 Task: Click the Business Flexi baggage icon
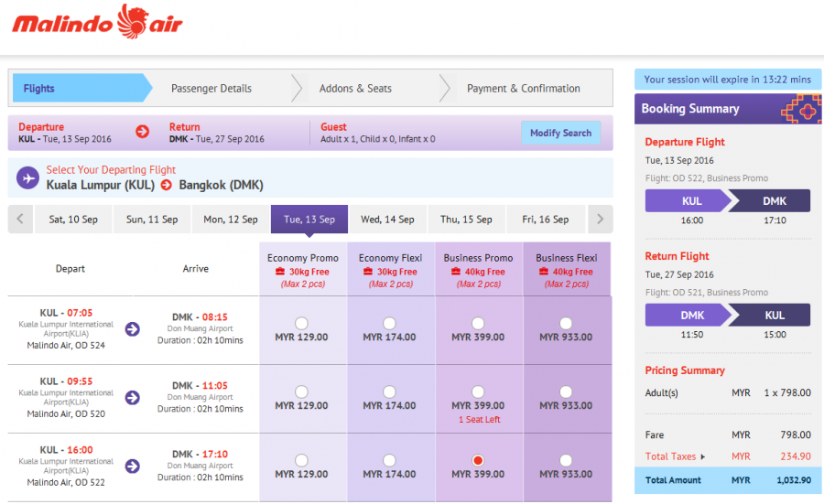pos(544,272)
